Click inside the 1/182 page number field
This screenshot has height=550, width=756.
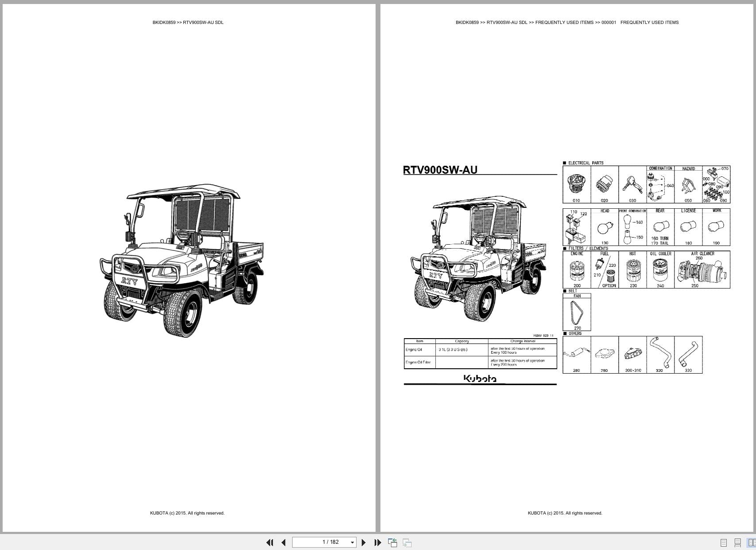pos(324,542)
